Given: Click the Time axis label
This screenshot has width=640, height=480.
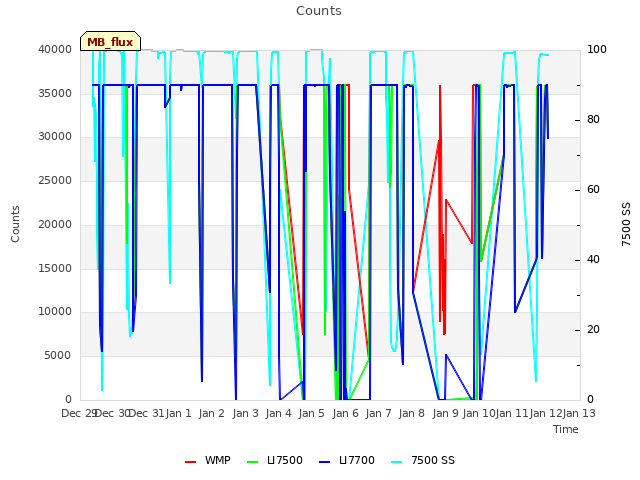Looking at the screenshot, I should tap(566, 429).
